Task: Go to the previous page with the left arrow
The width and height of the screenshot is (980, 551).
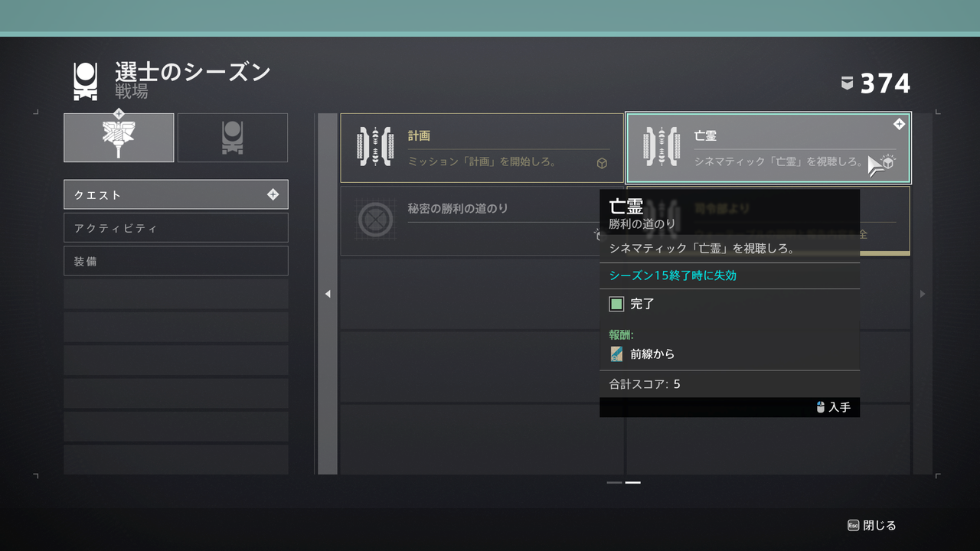Action: pyautogui.click(x=328, y=294)
